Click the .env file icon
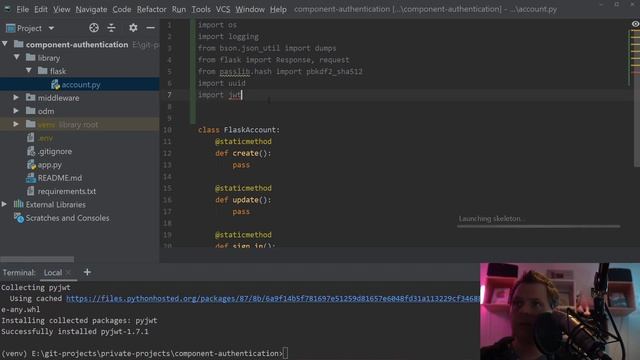This screenshot has height=360, width=640. (31, 138)
